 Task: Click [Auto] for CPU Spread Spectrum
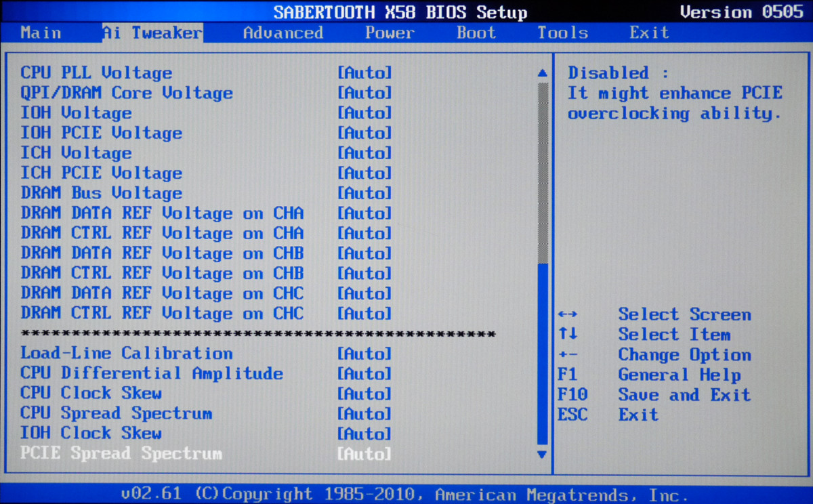pyautogui.click(x=364, y=413)
